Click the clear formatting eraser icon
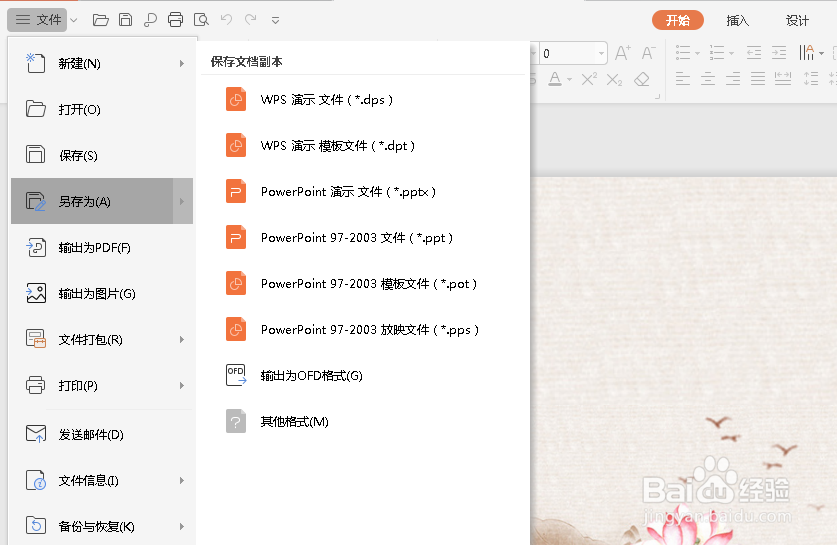837x545 pixels. tap(642, 79)
